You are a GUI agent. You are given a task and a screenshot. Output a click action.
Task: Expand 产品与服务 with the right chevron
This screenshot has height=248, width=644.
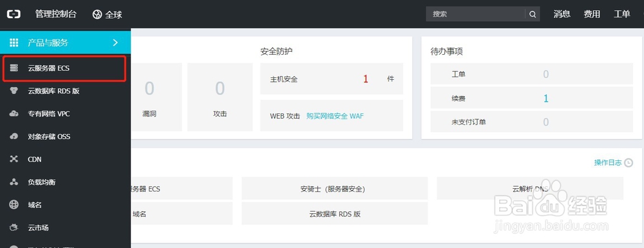tap(115, 43)
